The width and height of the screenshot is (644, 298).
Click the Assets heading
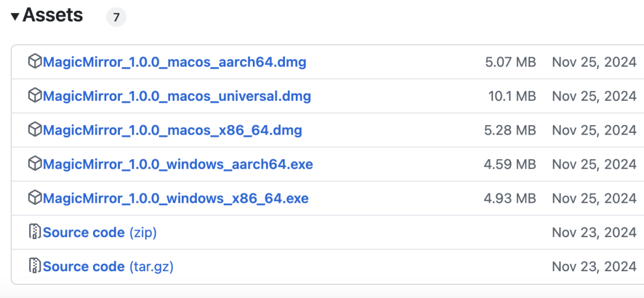pyautogui.click(x=53, y=15)
